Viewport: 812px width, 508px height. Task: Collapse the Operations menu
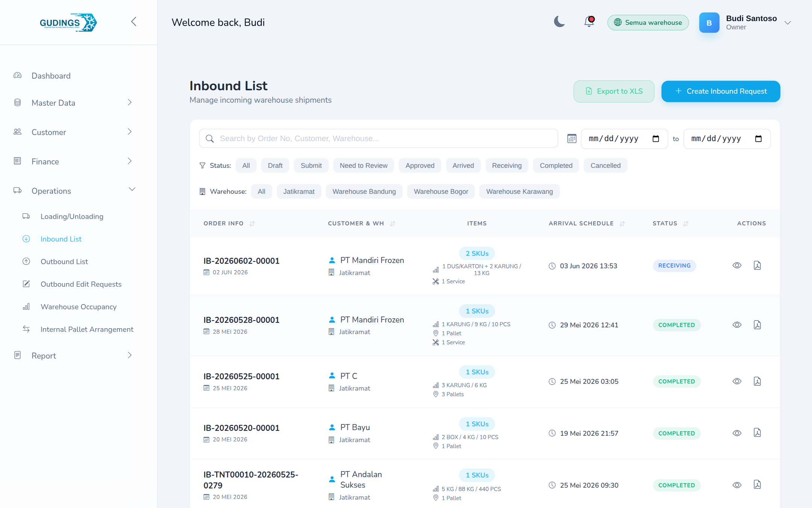(73, 191)
